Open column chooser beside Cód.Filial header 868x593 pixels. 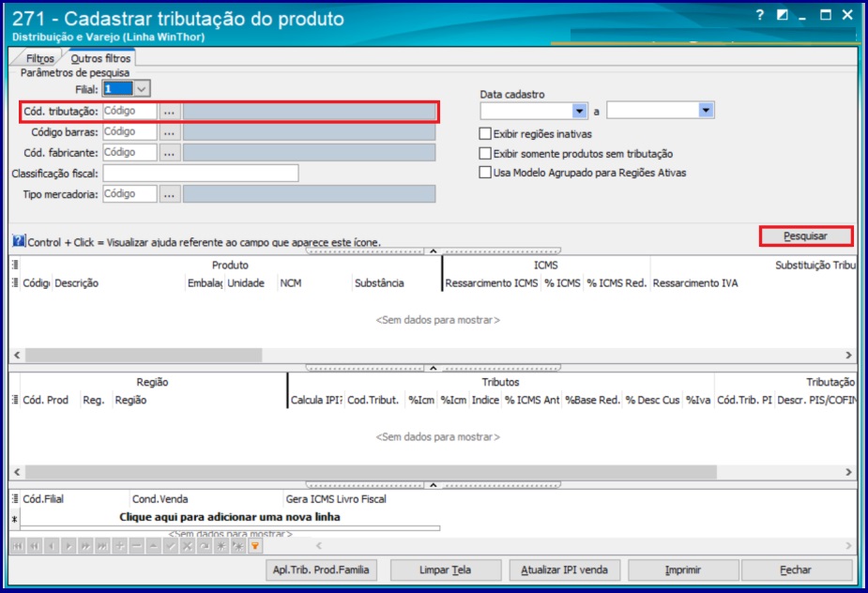(x=15, y=499)
